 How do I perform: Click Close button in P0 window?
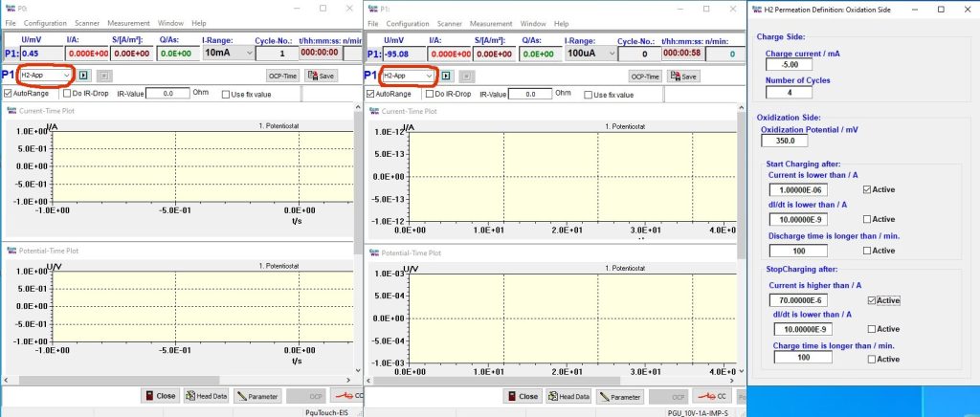(x=161, y=396)
